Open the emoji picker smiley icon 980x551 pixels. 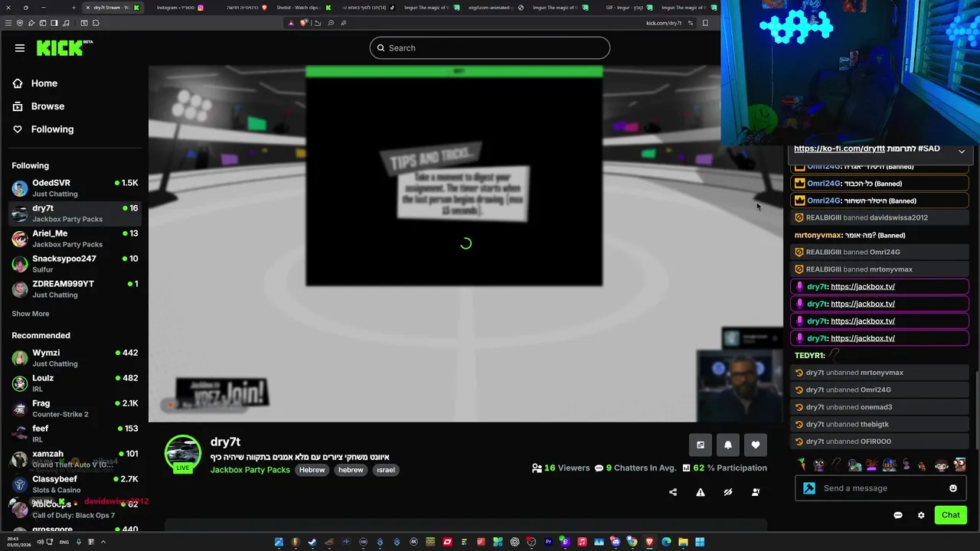tap(953, 488)
